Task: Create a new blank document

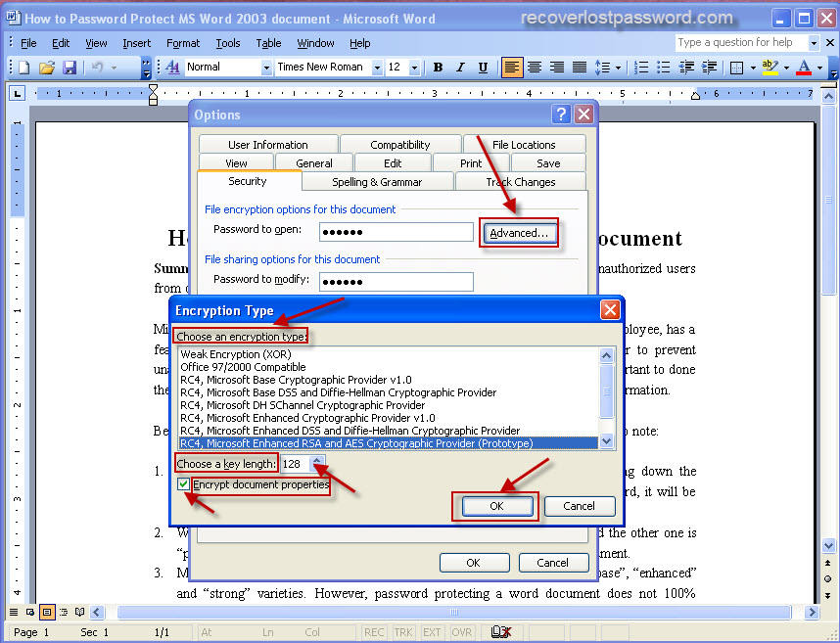Action: (x=24, y=68)
